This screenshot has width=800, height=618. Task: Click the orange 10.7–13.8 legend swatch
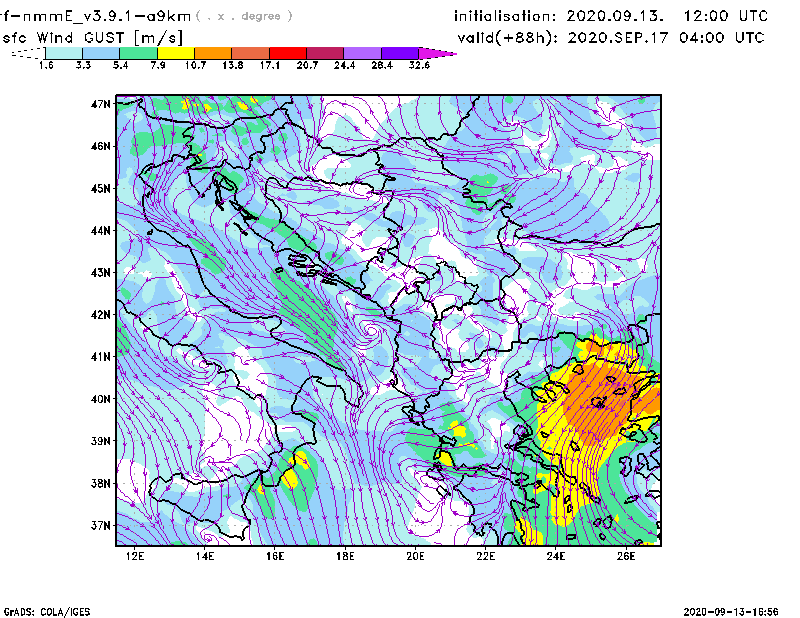pos(213,53)
